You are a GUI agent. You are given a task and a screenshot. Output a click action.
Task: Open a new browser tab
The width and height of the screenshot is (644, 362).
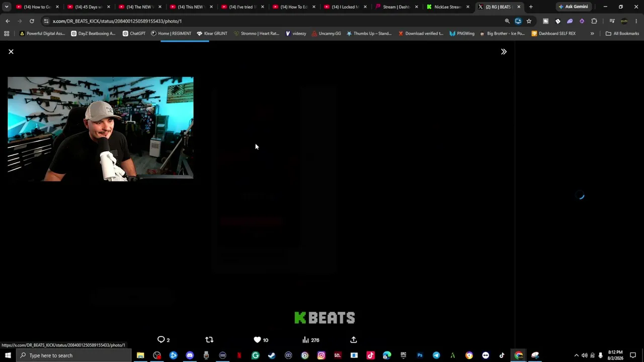point(531,7)
